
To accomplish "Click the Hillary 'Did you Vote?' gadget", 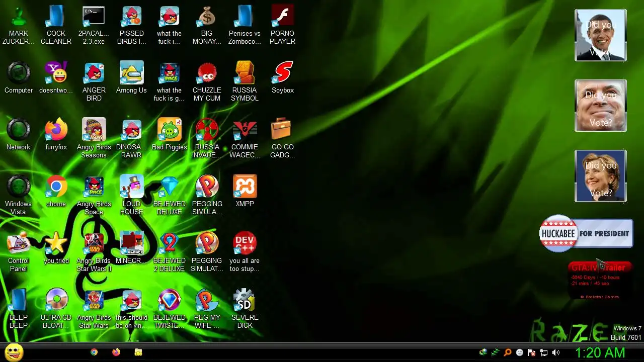I will click(601, 176).
